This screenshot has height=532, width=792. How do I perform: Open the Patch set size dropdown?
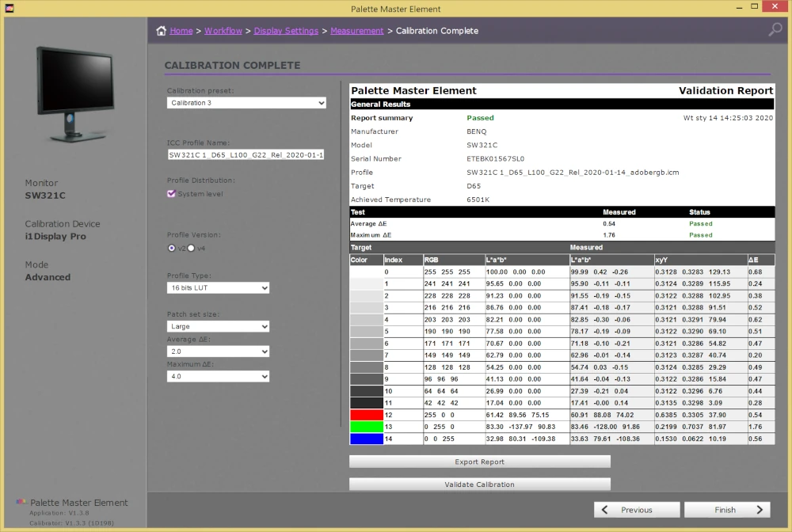tap(218, 326)
